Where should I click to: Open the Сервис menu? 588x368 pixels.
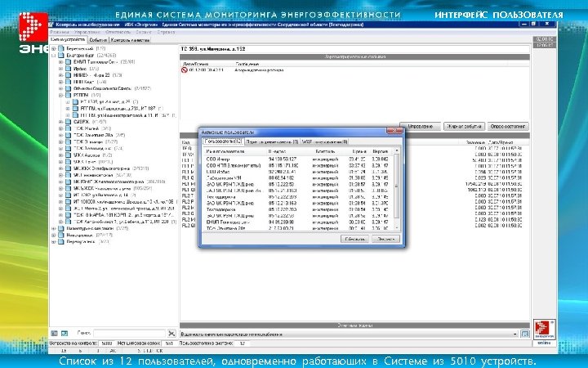click(143, 32)
